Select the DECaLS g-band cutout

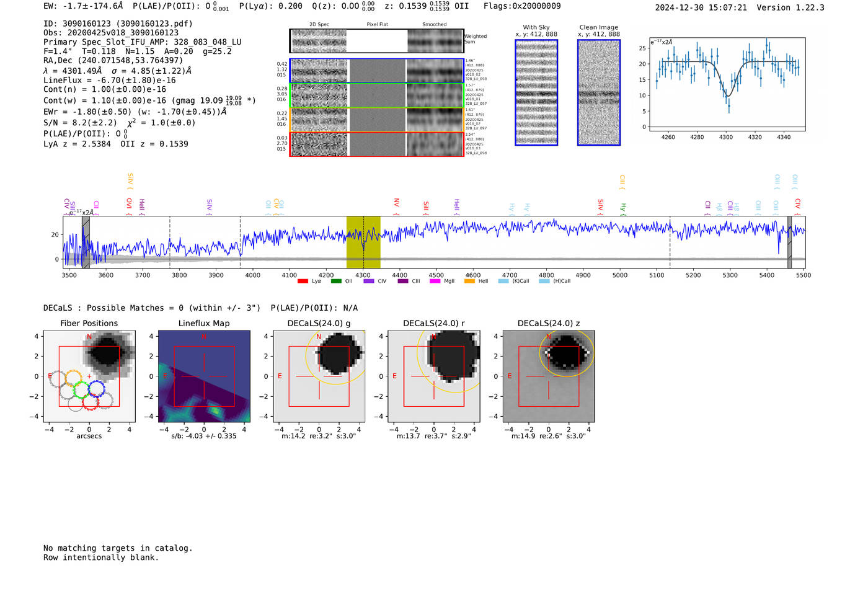319,376
